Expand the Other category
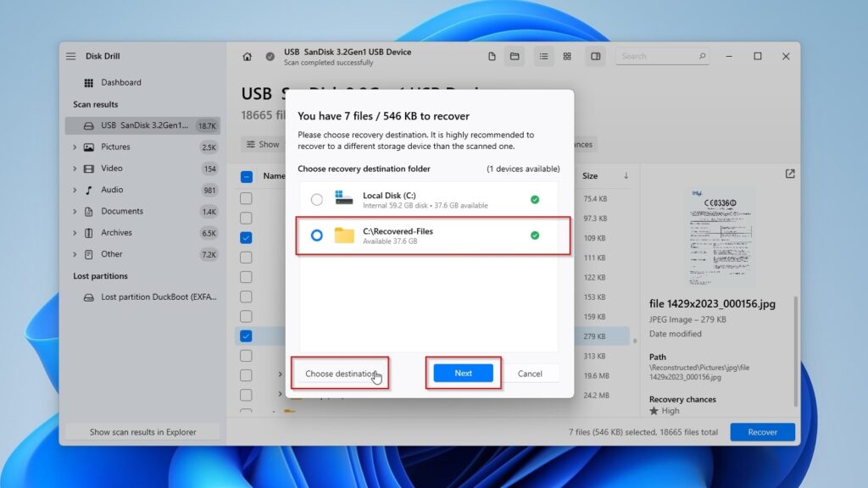Viewport: 868px width, 488px height. coord(75,254)
